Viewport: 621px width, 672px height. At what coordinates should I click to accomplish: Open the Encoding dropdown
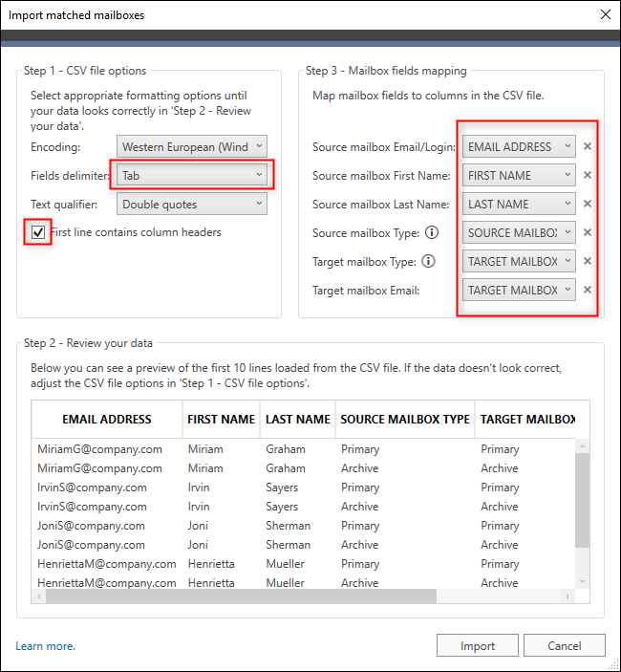pos(192,146)
